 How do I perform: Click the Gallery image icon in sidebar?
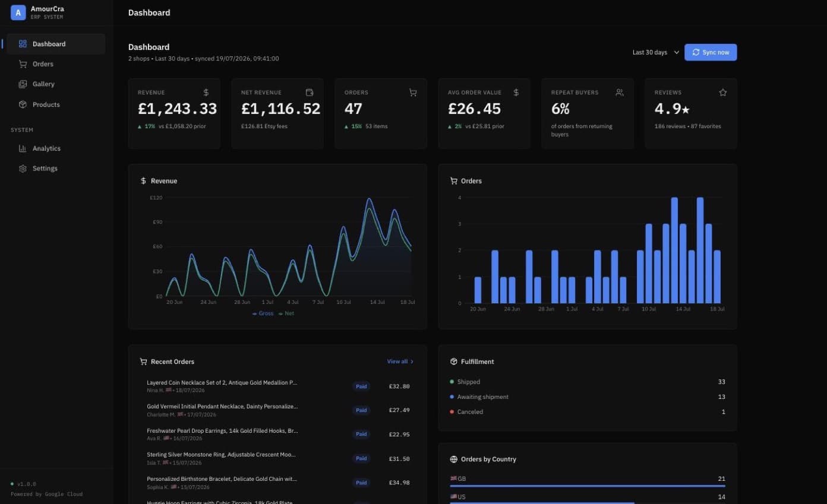(23, 84)
